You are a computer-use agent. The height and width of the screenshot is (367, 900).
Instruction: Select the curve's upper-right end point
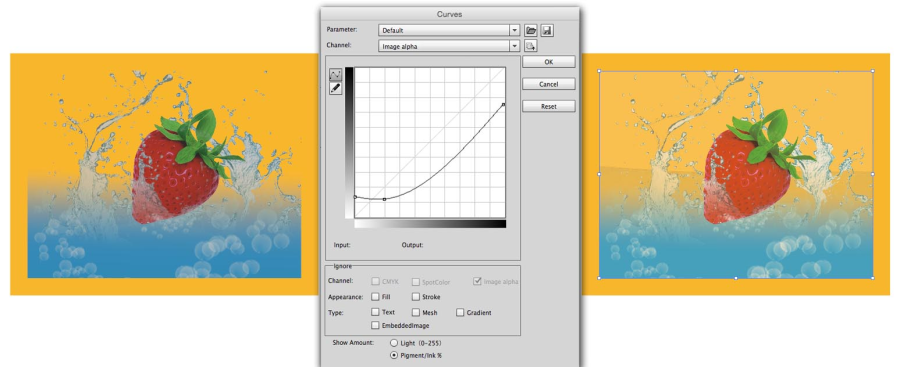click(x=503, y=105)
